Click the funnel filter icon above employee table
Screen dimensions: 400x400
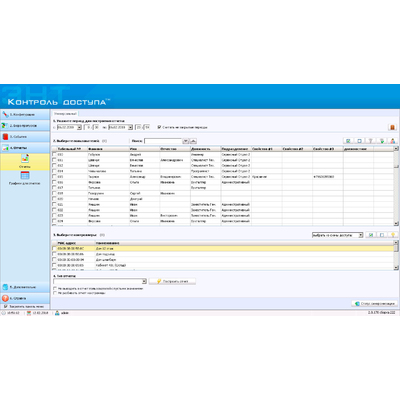click(370, 141)
